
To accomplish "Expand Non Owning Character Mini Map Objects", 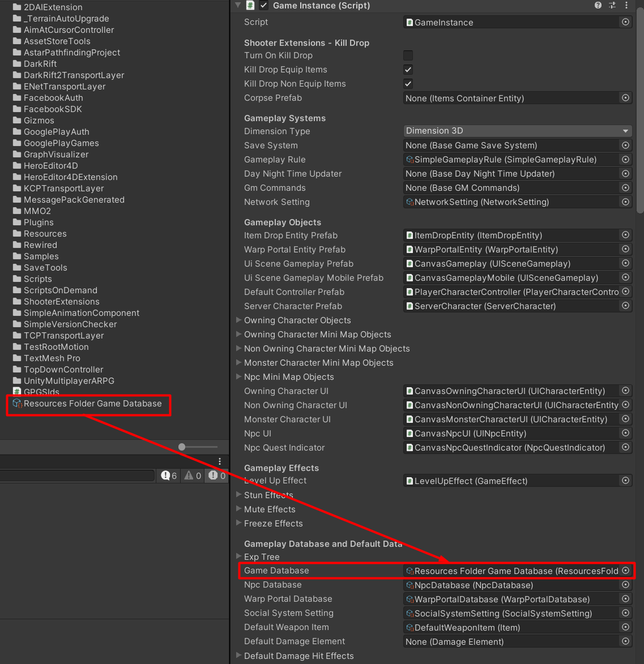I will tap(238, 349).
